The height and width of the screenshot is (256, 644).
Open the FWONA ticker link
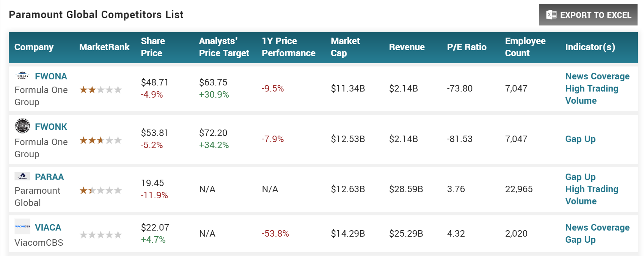pos(51,76)
